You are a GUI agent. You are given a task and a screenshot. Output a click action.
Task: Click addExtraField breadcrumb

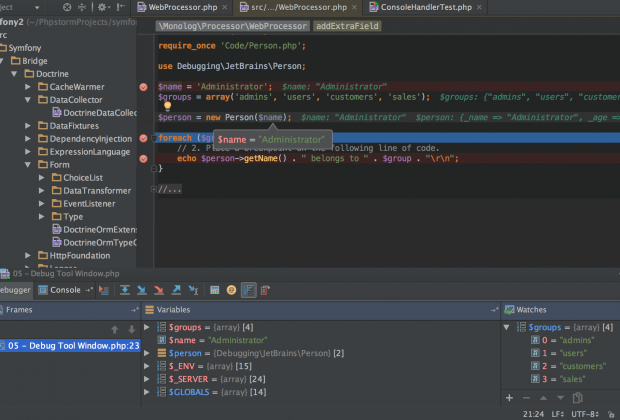[347, 26]
